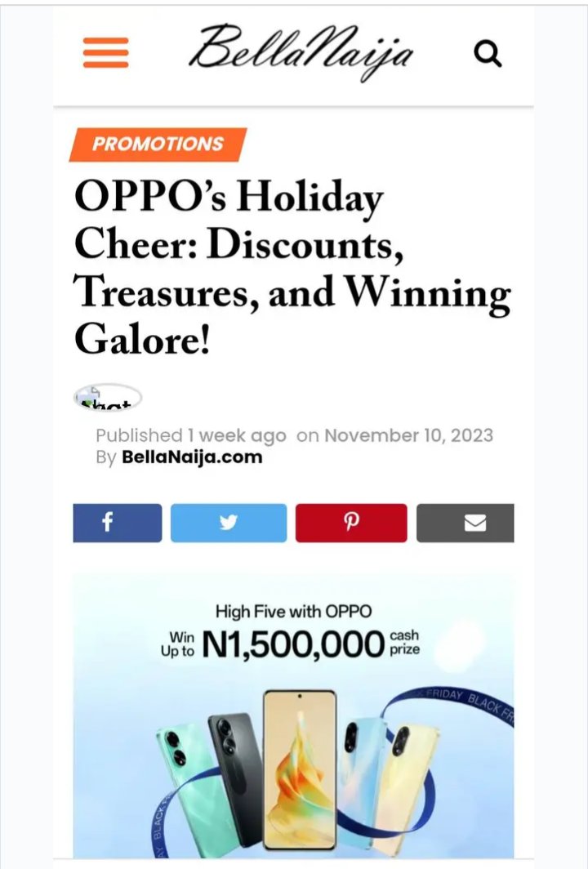Share article on Twitter

click(x=229, y=523)
